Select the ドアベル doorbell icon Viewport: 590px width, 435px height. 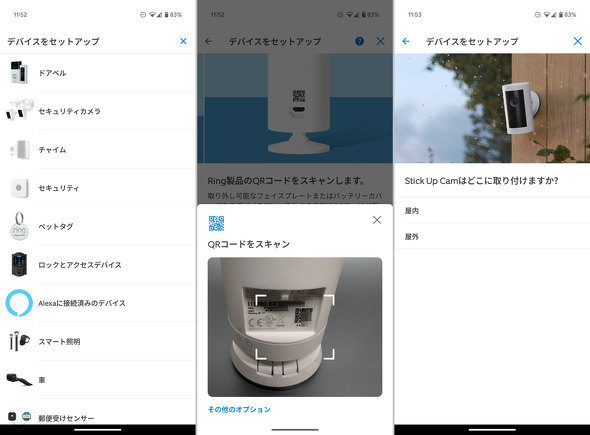pos(19,72)
